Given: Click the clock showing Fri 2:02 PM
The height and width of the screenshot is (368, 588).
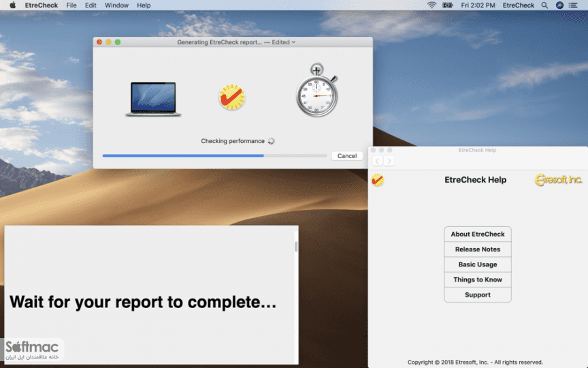Looking at the screenshot, I should [478, 5].
